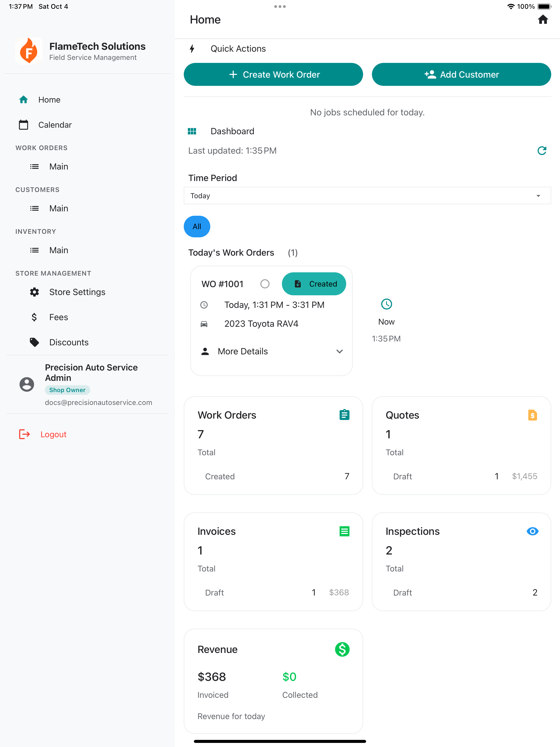Click the user account avatar icon
560x747 pixels.
(27, 384)
